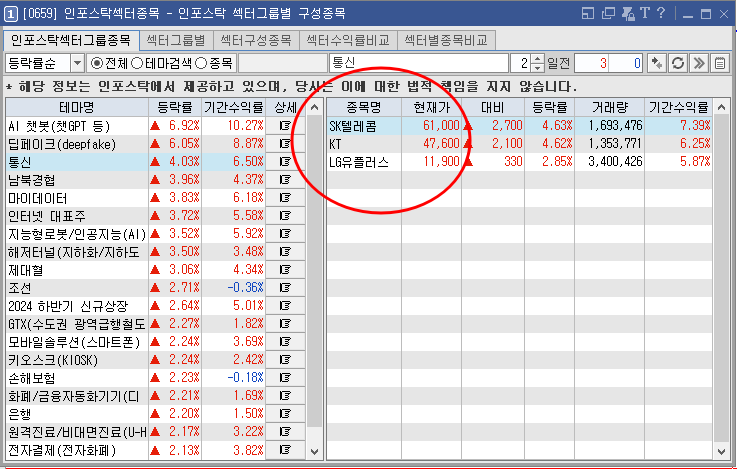Decrease the day count stepper
737x469 pixels.
pyautogui.click(x=537, y=67)
